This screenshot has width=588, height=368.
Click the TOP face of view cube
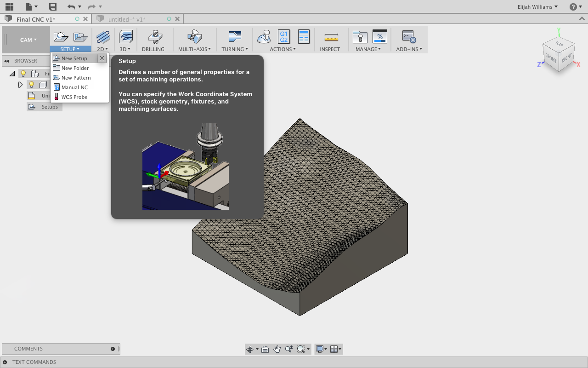tap(559, 44)
